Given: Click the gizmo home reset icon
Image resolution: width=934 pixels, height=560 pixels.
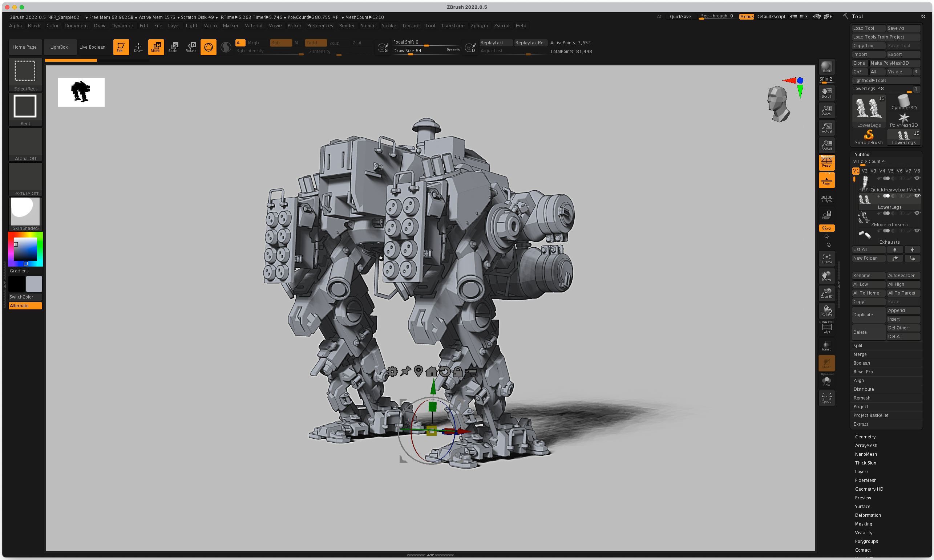Looking at the screenshot, I should 431,372.
